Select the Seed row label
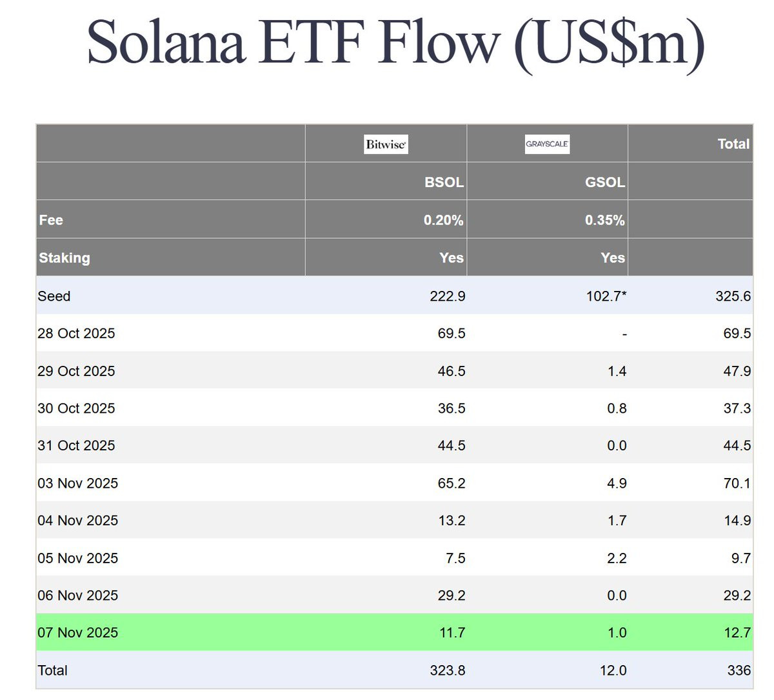774x700 pixels. coord(54,296)
